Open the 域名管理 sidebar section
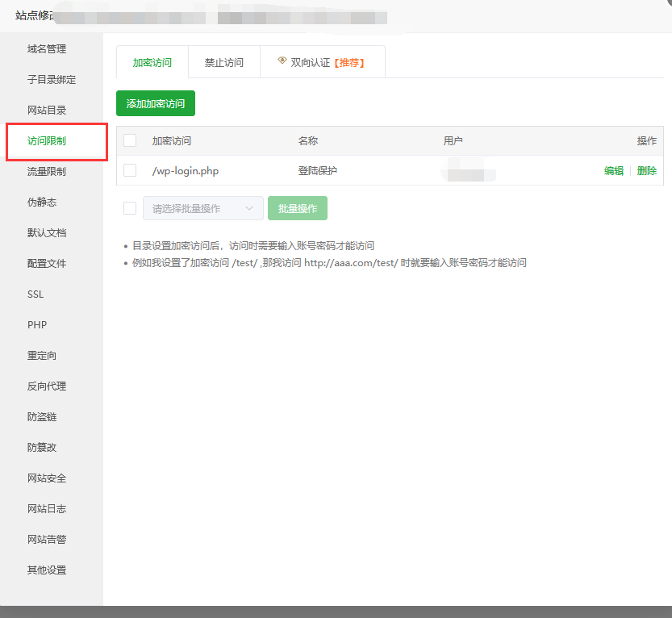 pyautogui.click(x=48, y=48)
